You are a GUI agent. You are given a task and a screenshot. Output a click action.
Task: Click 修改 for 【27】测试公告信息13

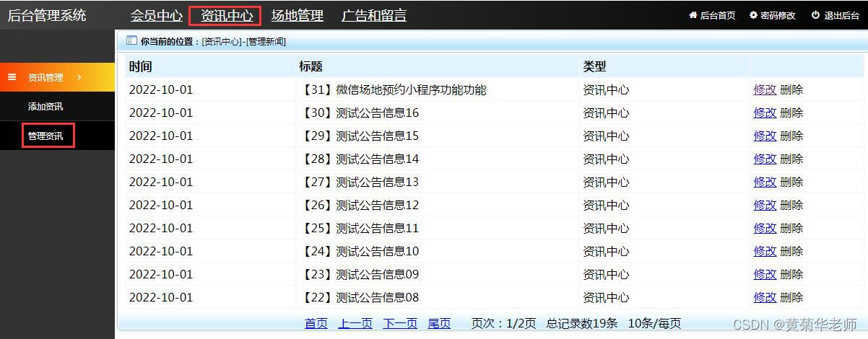pyautogui.click(x=765, y=182)
